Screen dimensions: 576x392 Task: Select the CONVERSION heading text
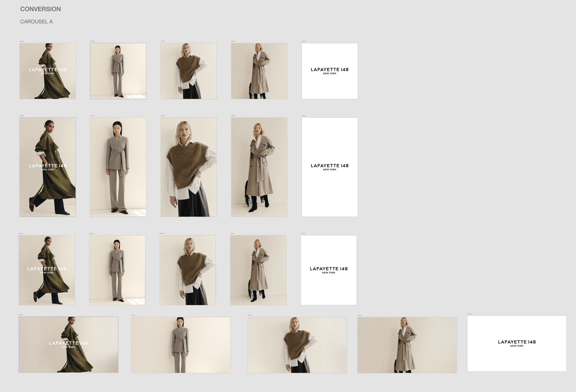click(x=40, y=9)
